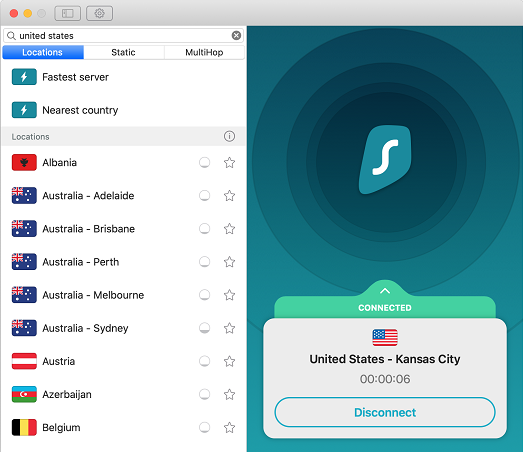Click the Australia - Brisbane load indicator

(x=204, y=229)
